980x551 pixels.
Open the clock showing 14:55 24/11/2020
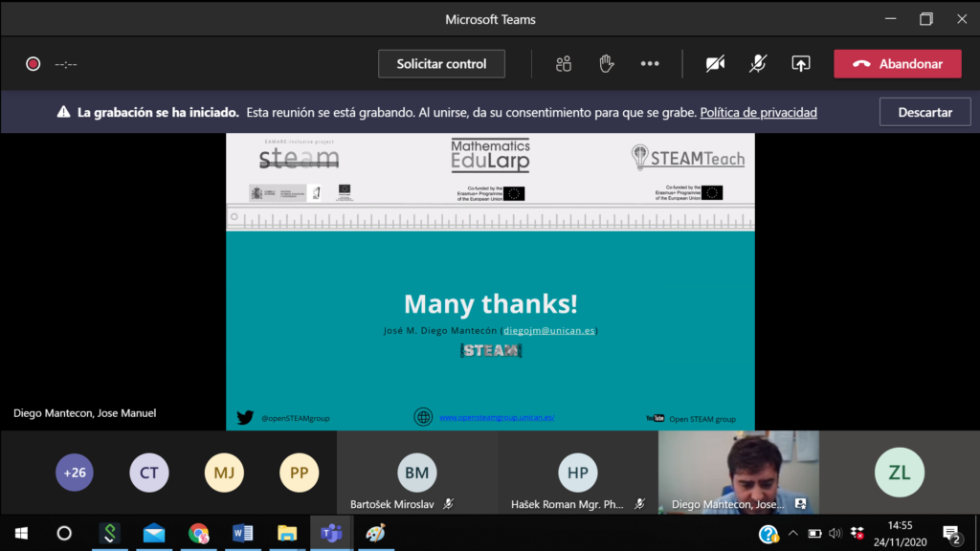(x=900, y=534)
